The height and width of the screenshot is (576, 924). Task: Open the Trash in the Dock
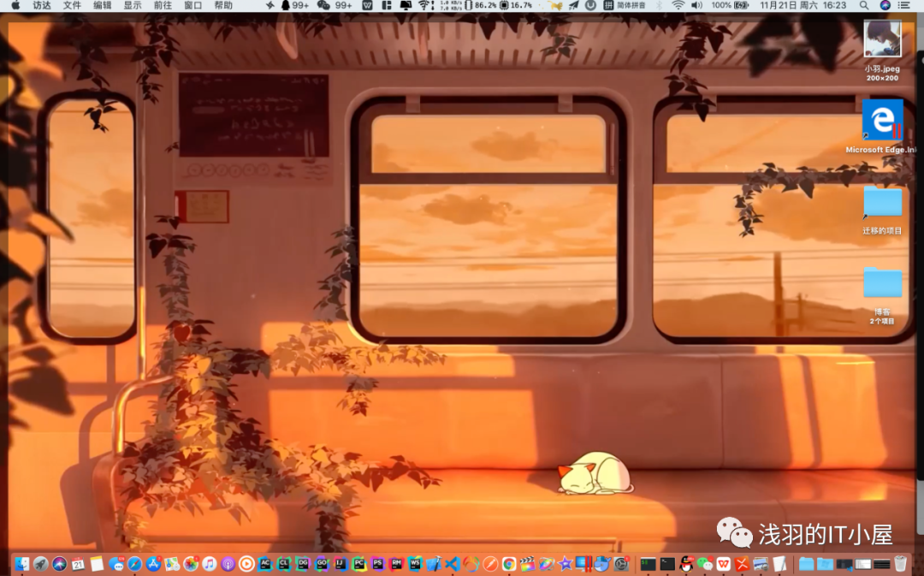click(x=900, y=564)
